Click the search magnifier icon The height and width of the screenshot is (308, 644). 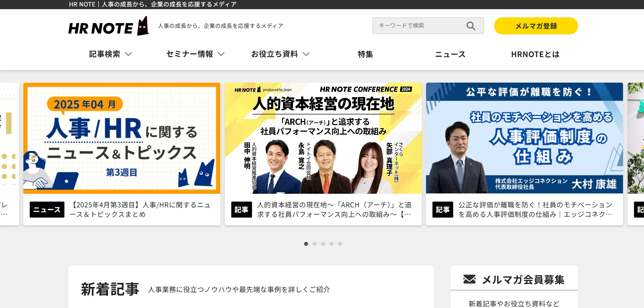(x=471, y=26)
